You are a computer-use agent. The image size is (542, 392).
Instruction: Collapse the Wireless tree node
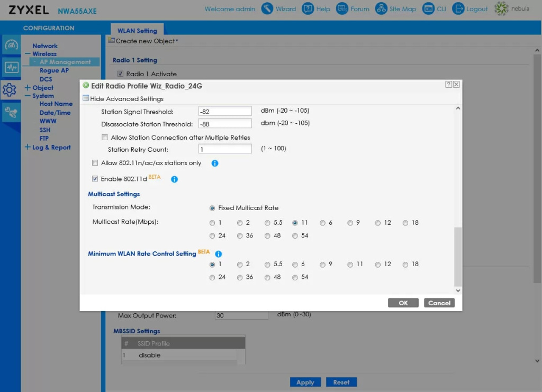pyautogui.click(x=28, y=54)
